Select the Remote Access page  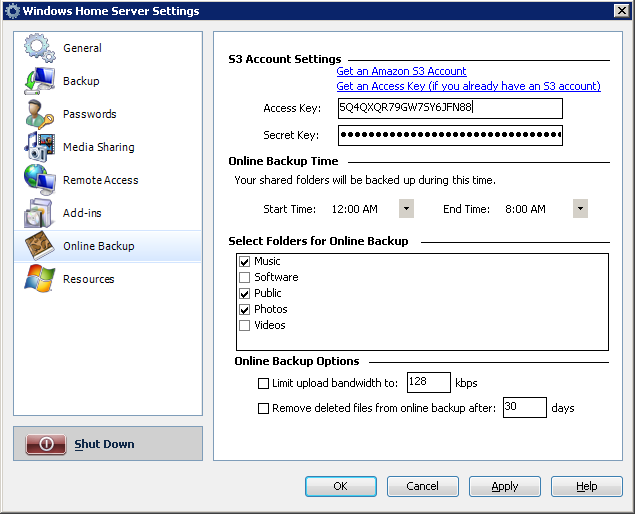click(x=100, y=180)
